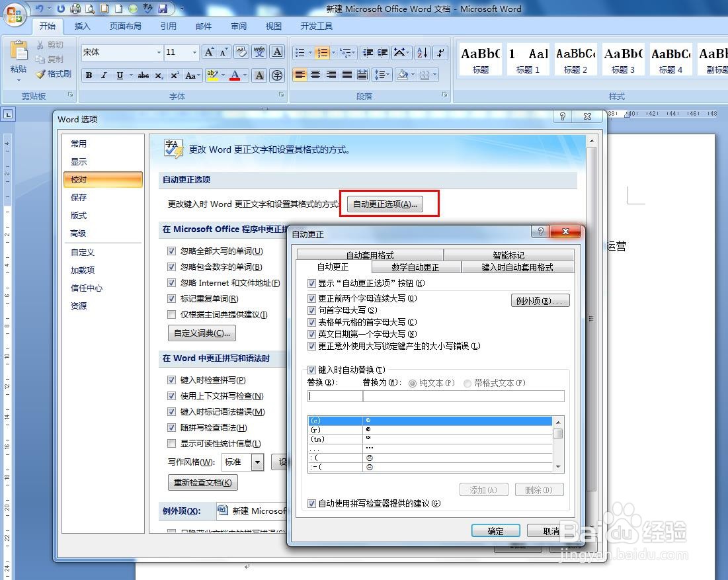Click the character shading A icon
The width and height of the screenshot is (728, 580).
260,75
